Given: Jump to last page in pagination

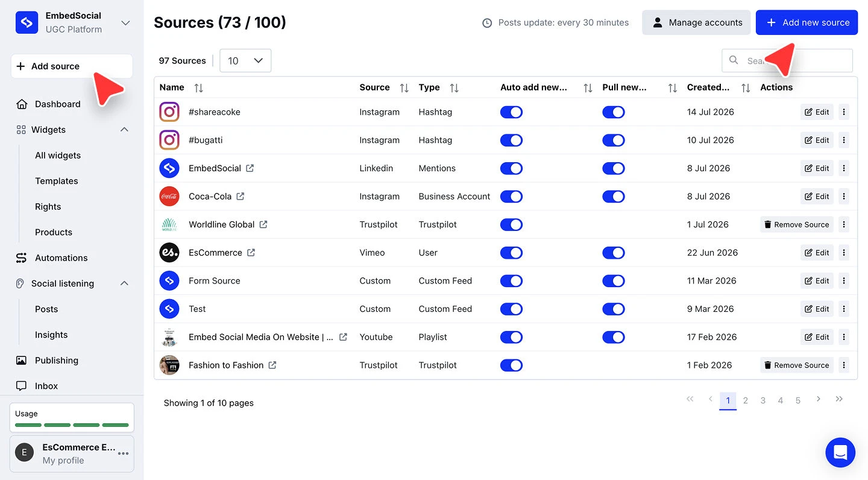Looking at the screenshot, I should click(x=839, y=399).
